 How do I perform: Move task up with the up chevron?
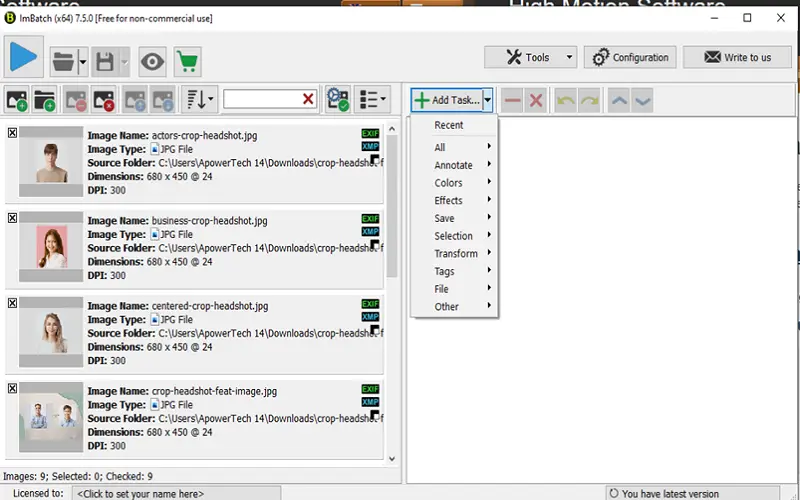619,100
